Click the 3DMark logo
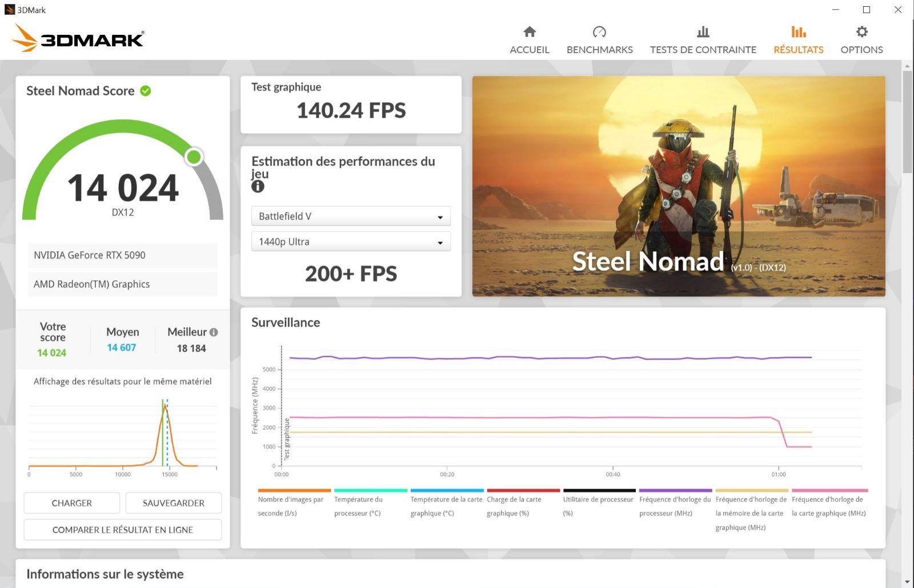 [78, 38]
